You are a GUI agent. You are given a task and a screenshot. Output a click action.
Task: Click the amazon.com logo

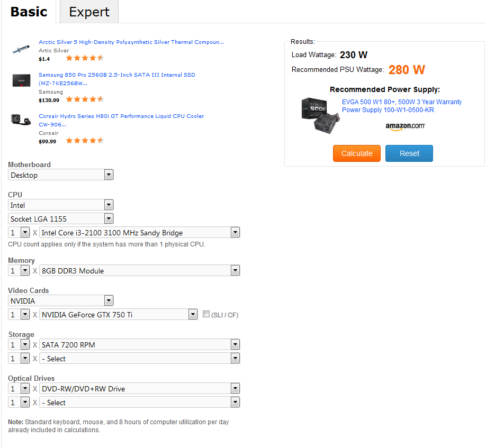[405, 126]
